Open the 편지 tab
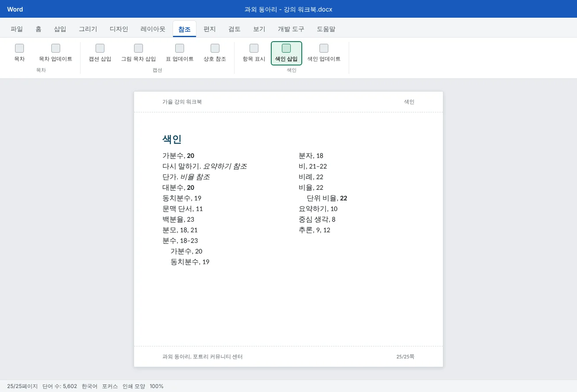Image resolution: width=577 pixels, height=392 pixels. [210, 29]
